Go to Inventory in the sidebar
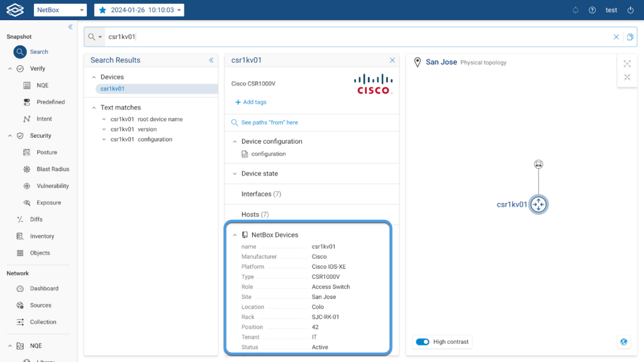This screenshot has width=644, height=362. click(42, 236)
